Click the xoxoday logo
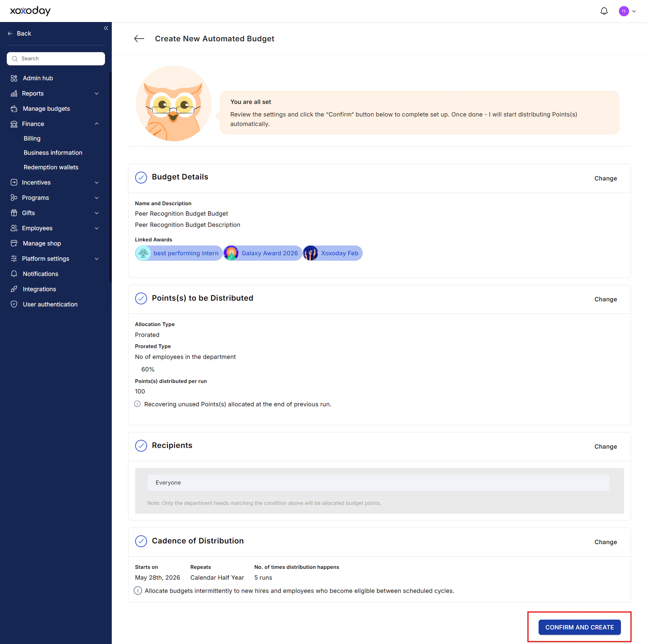647x644 pixels. [x=30, y=11]
